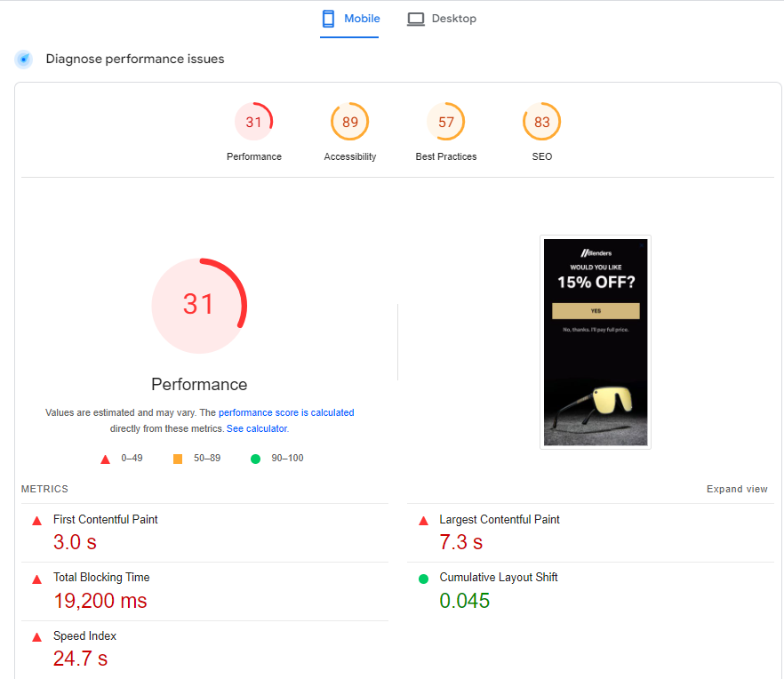Select the Largest Contentful Paint metric label
The width and height of the screenshot is (784, 679).
tap(500, 520)
